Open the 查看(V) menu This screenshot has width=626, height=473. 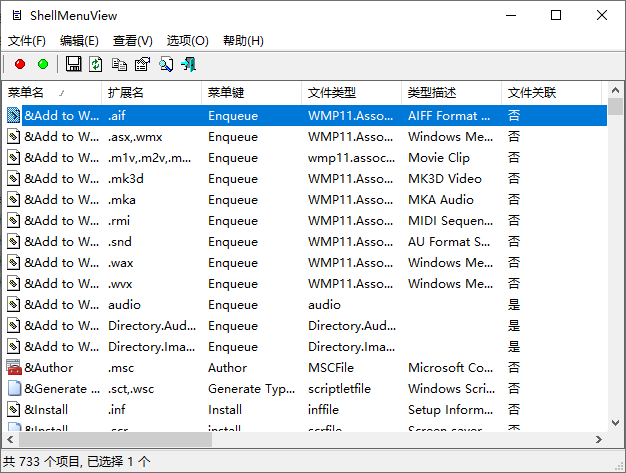133,41
